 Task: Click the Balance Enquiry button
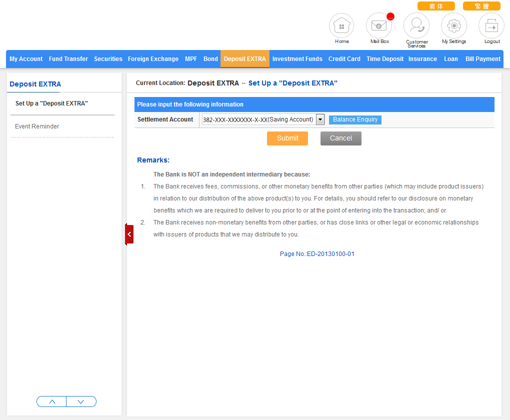[x=355, y=119]
